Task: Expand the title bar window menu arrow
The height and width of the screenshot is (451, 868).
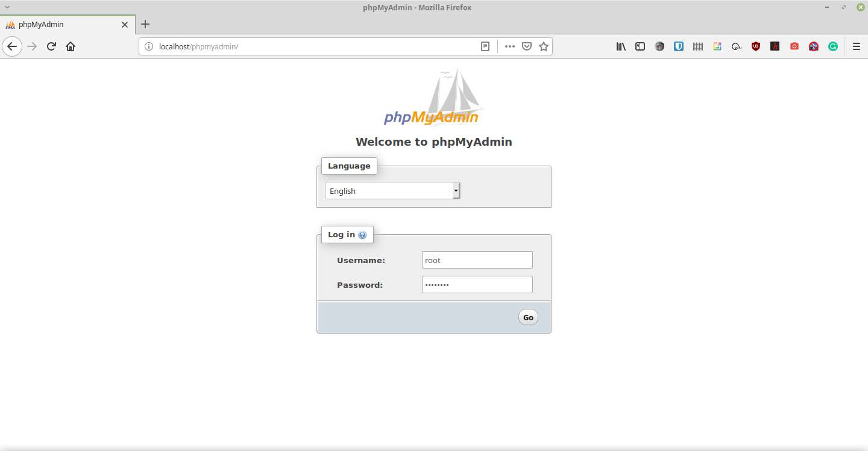Action: [x=7, y=7]
